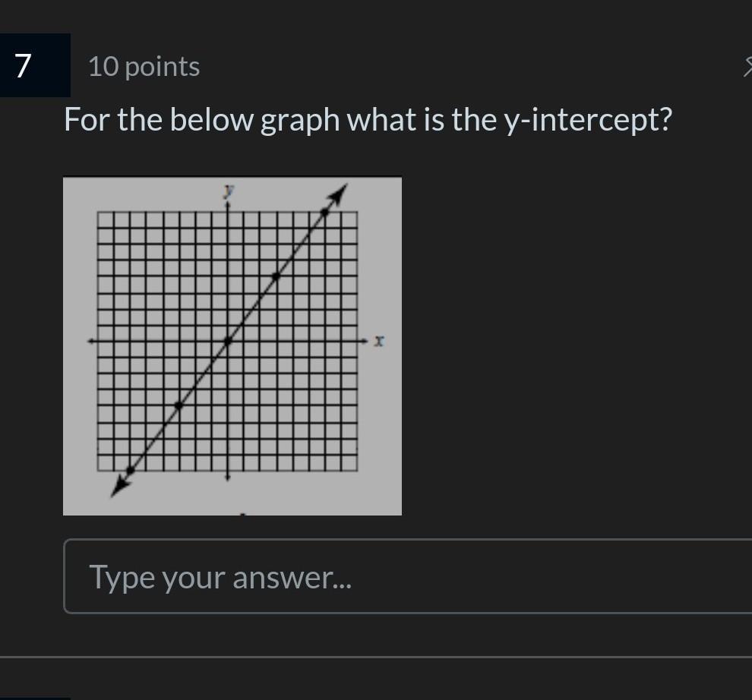Click the y axis label on the graph
The width and height of the screenshot is (752, 700).
pyautogui.click(x=229, y=191)
